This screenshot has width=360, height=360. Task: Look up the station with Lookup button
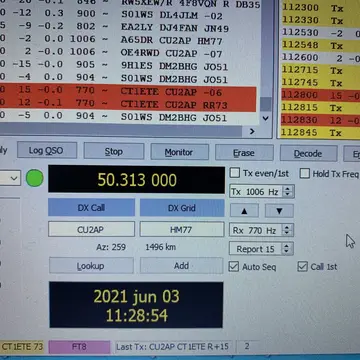pos(91,266)
